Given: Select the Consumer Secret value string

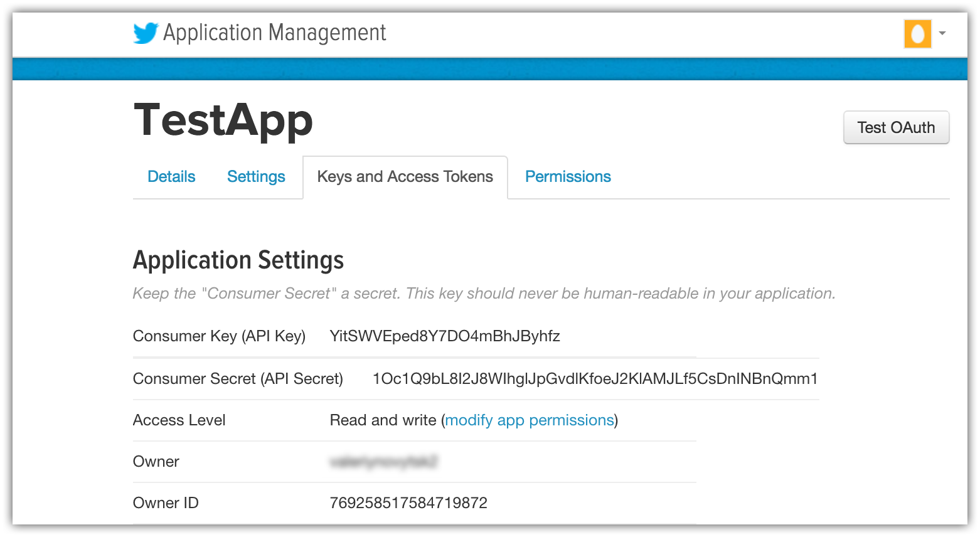Looking at the screenshot, I should 595,379.
